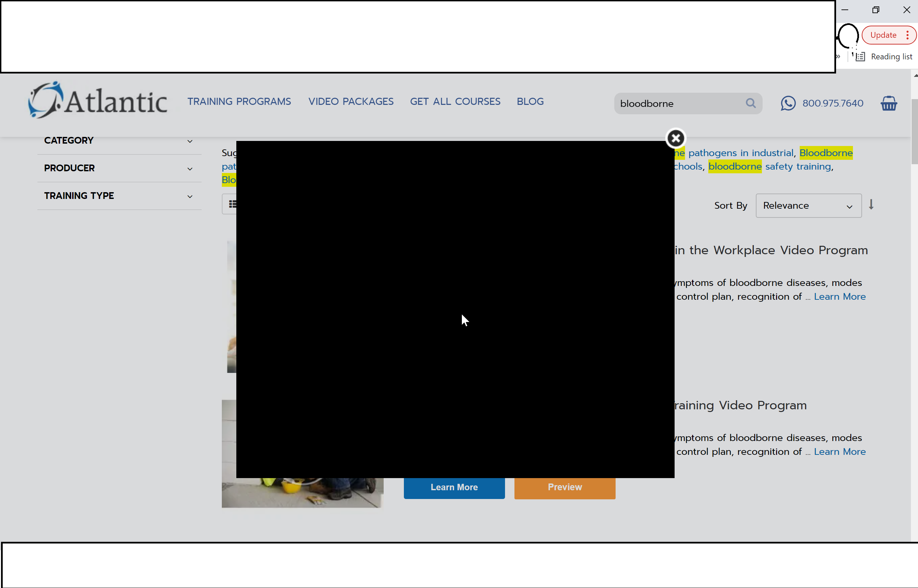The height and width of the screenshot is (588, 918).
Task: Click Learn More in Workplace Video Program description
Action: click(x=840, y=297)
